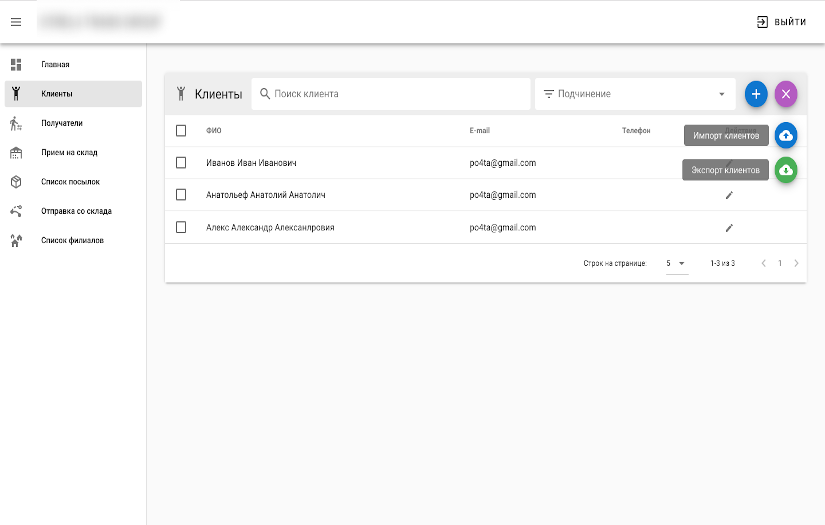Screen dimensions: 825x525
Task: Check the Алекс Александр row checkbox
Action: tap(181, 227)
